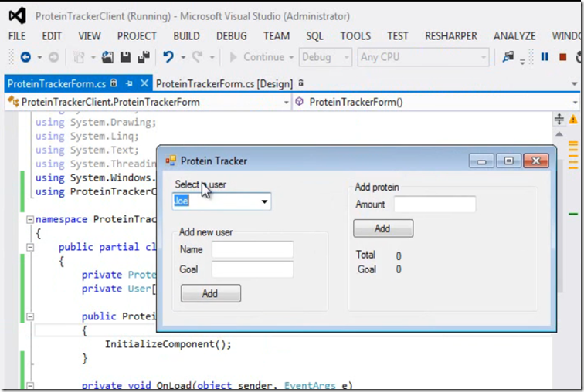Image resolution: width=584 pixels, height=392 pixels.
Task: Click the Redo arrow icon
Action: click(197, 57)
